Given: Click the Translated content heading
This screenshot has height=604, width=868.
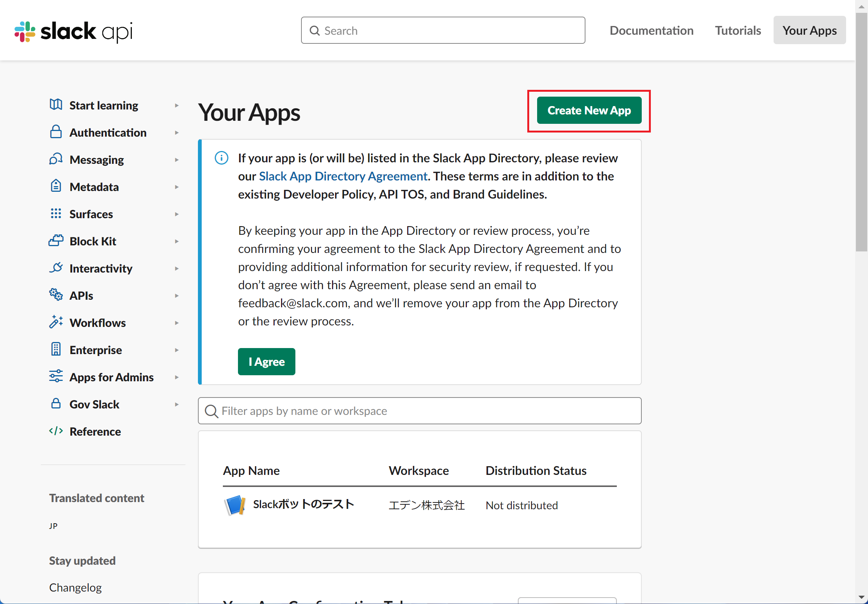Looking at the screenshot, I should click(96, 498).
